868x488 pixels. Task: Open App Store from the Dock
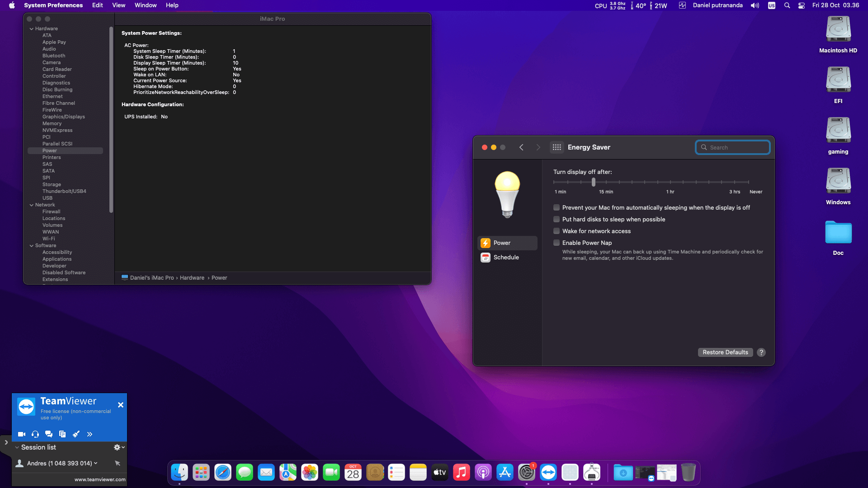click(505, 473)
